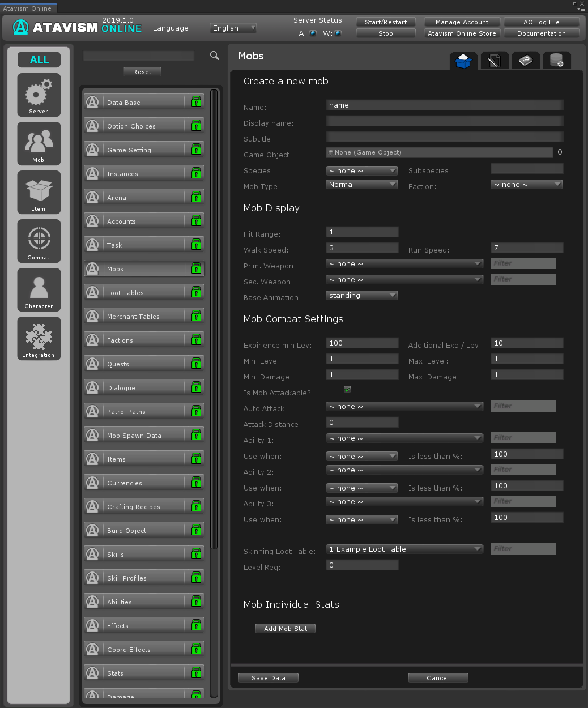Click the module list vertical scrollbar
The width and height of the screenshot is (588, 708).
point(214,317)
